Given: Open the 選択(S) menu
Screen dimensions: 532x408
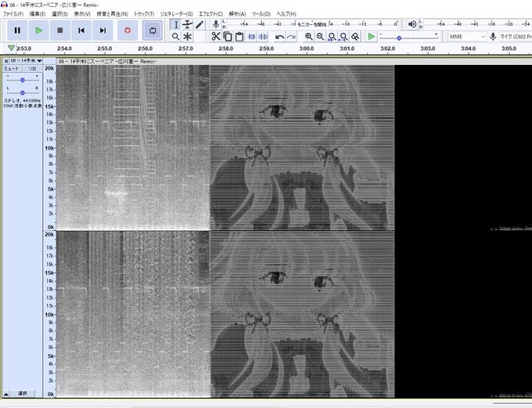Looking at the screenshot, I should pos(59,14).
